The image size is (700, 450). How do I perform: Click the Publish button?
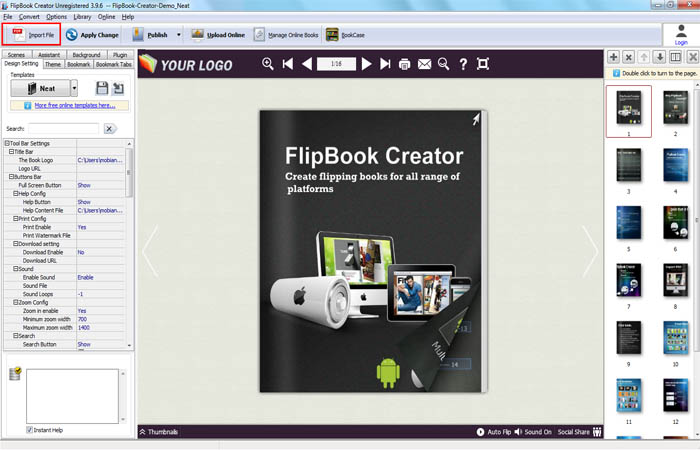click(x=150, y=35)
